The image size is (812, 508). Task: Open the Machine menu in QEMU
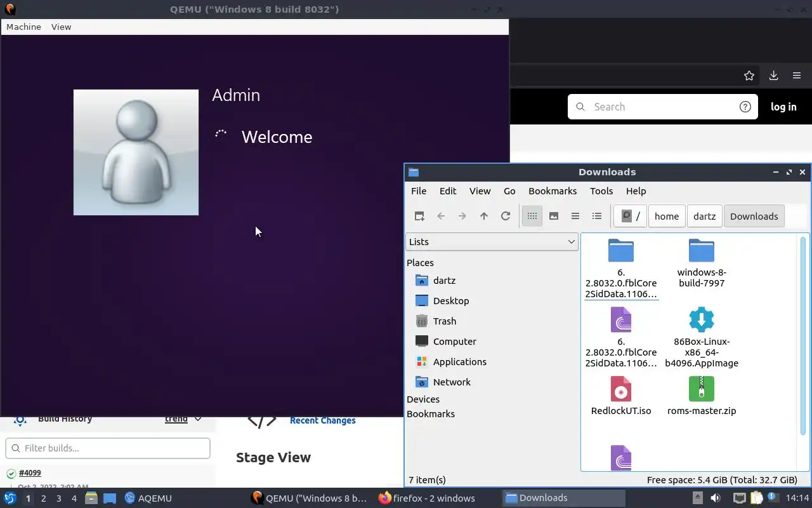click(x=23, y=27)
